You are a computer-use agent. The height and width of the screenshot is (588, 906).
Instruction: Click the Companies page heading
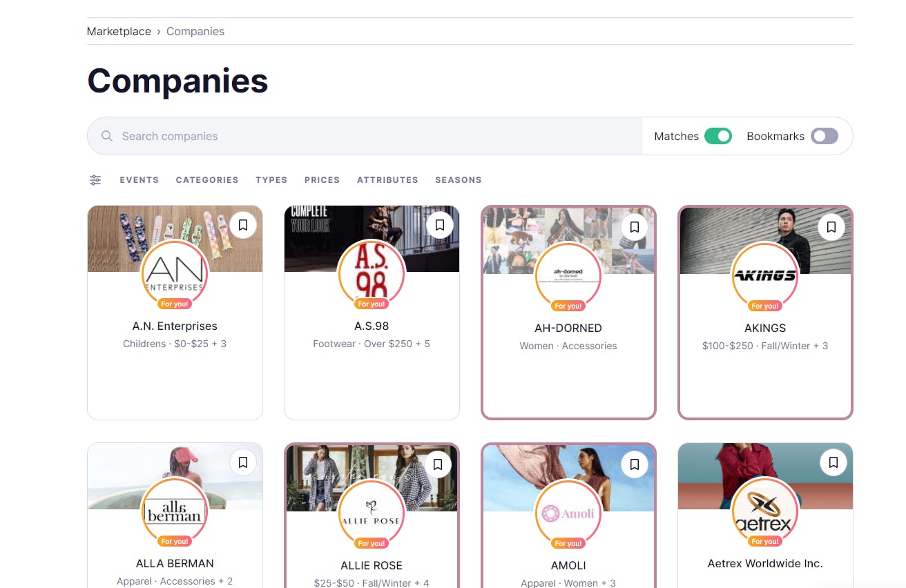177,81
